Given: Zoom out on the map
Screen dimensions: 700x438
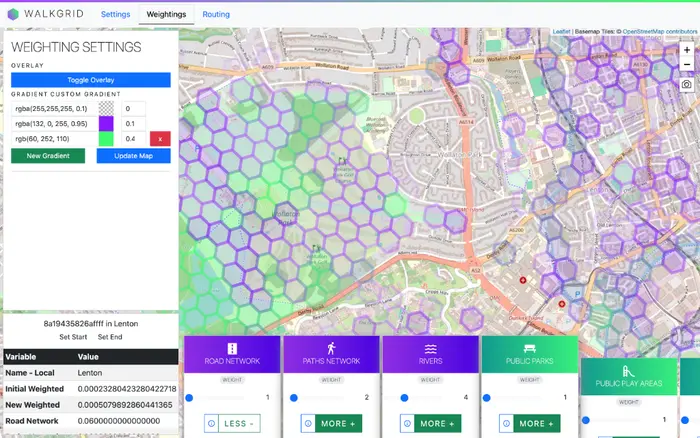Looking at the screenshot, I should tap(687, 65).
